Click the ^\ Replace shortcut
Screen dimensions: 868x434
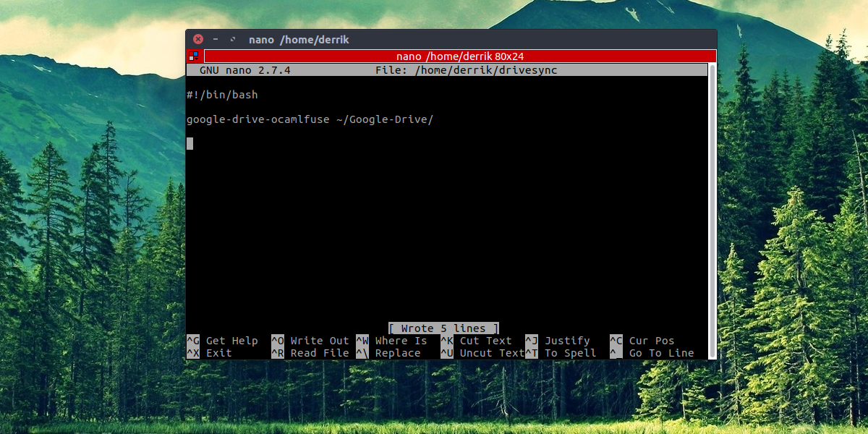coord(388,353)
